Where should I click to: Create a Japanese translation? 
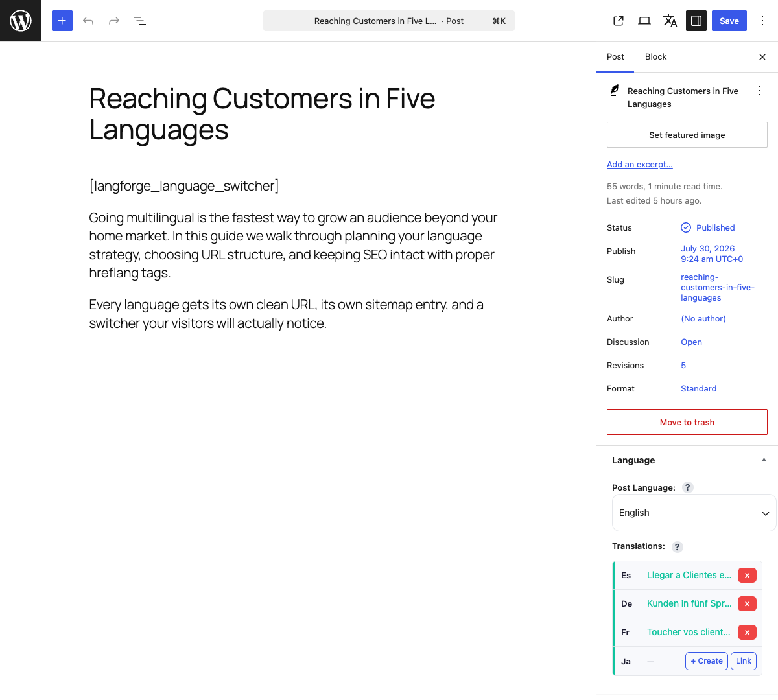pos(707,661)
